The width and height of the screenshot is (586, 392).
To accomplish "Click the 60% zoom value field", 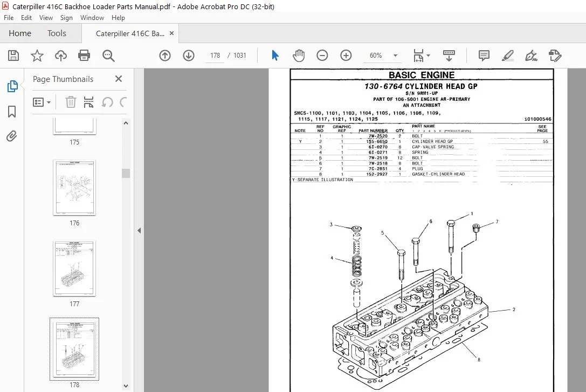I will pyautogui.click(x=376, y=56).
